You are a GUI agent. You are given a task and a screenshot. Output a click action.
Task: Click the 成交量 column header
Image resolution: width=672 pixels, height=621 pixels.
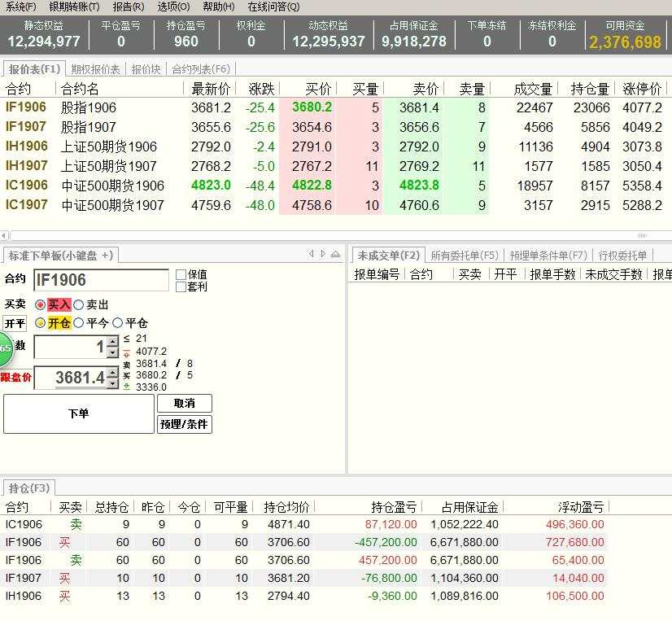click(x=533, y=89)
